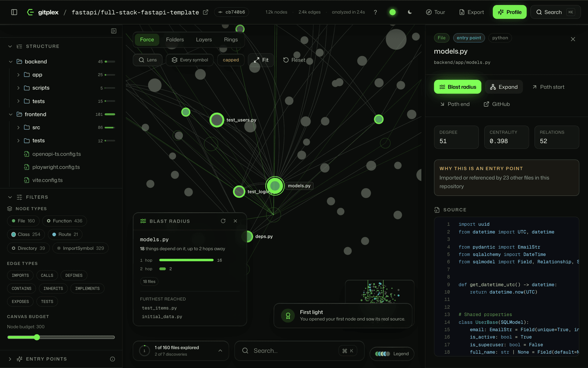Click the Profile button
Image resolution: width=588 pixels, height=368 pixels.
pos(509,12)
